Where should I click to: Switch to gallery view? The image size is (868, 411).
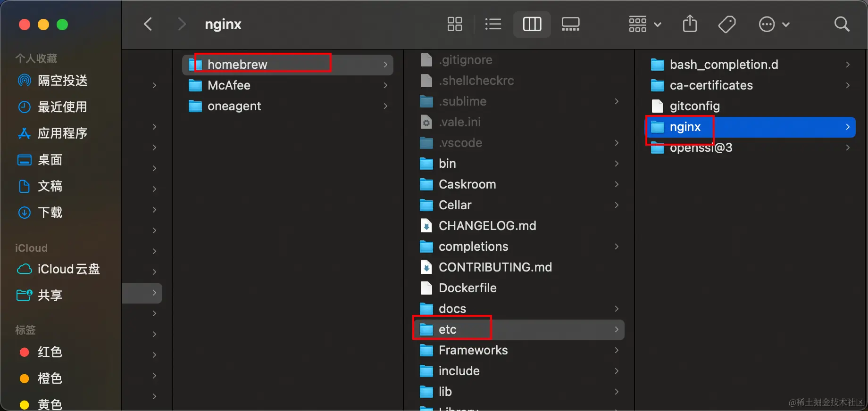pyautogui.click(x=570, y=24)
